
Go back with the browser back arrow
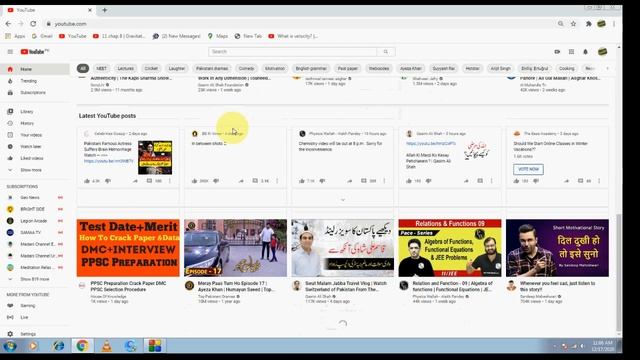[8, 24]
